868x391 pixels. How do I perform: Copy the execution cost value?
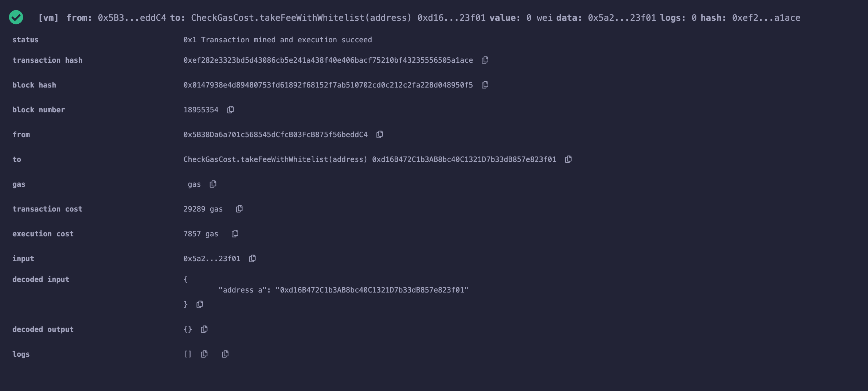(x=235, y=234)
